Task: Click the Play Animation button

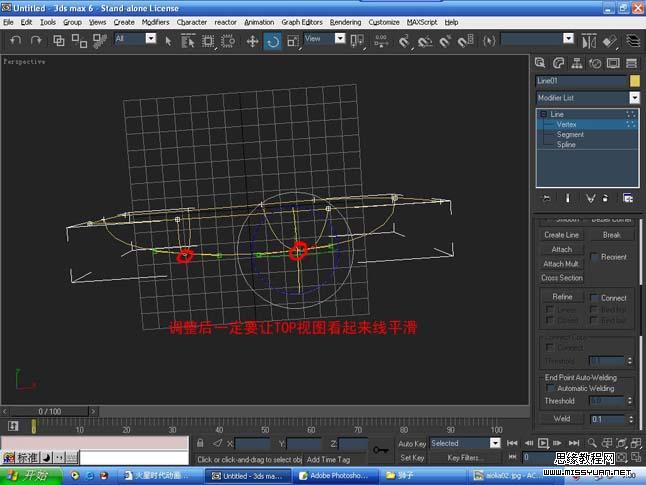Action: point(543,443)
